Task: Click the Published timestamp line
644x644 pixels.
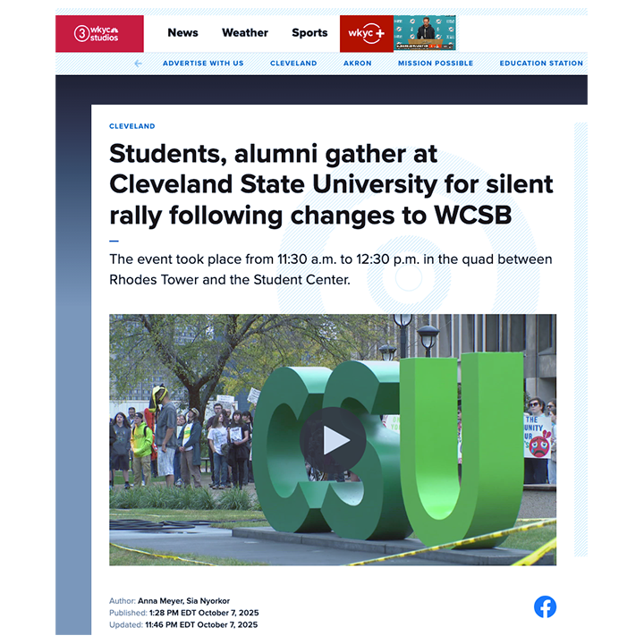Action: click(184, 613)
